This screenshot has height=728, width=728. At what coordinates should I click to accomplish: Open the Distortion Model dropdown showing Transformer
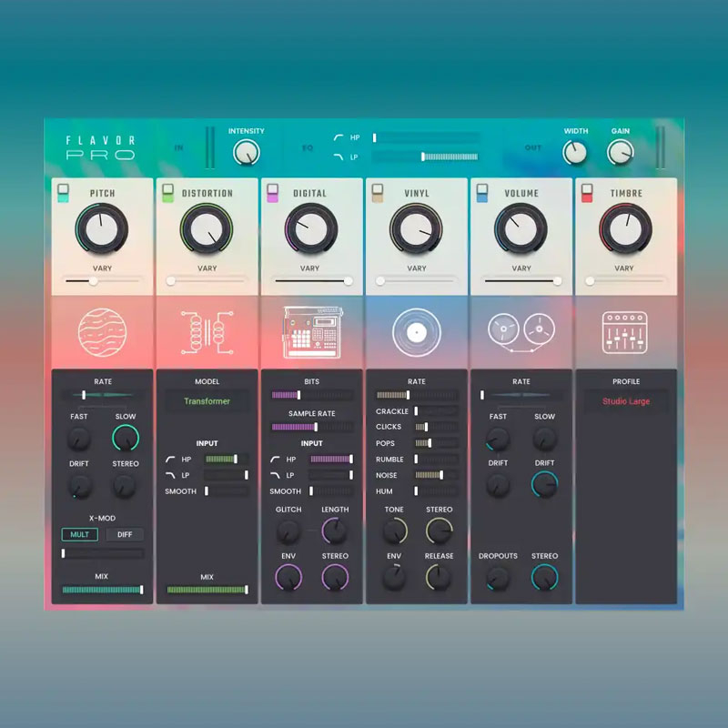pos(207,401)
